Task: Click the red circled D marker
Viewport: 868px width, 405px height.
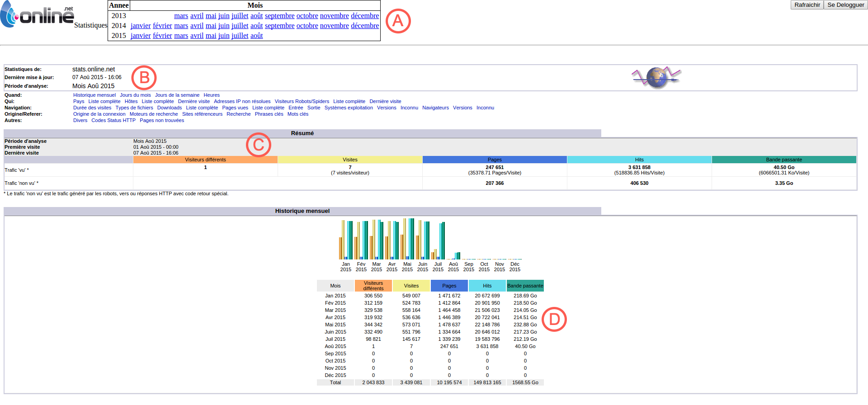Action: 554,320
